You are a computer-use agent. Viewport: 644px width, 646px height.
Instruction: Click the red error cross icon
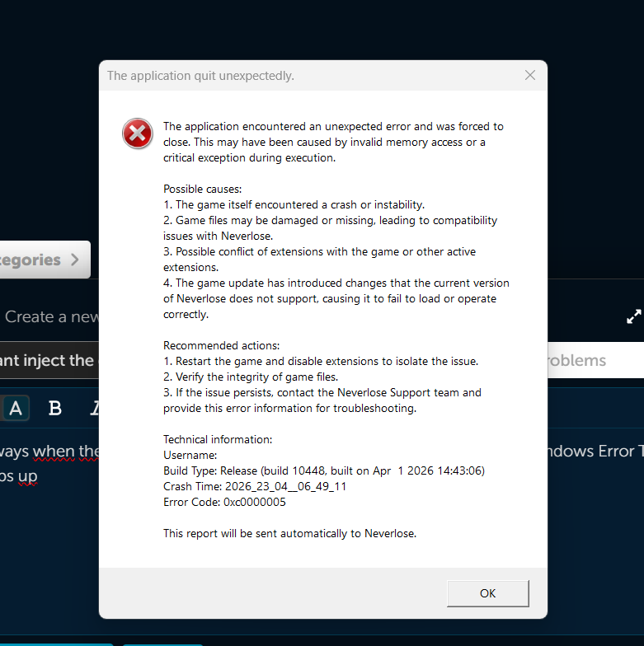(x=138, y=133)
